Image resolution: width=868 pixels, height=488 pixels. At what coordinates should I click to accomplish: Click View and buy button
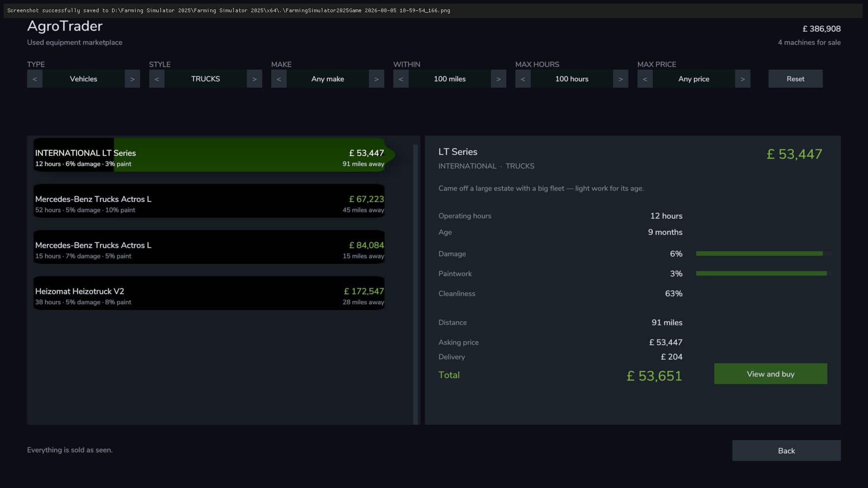pyautogui.click(x=771, y=374)
